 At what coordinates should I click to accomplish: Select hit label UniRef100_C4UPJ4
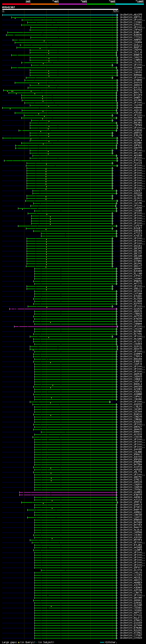click(x=131, y=364)
